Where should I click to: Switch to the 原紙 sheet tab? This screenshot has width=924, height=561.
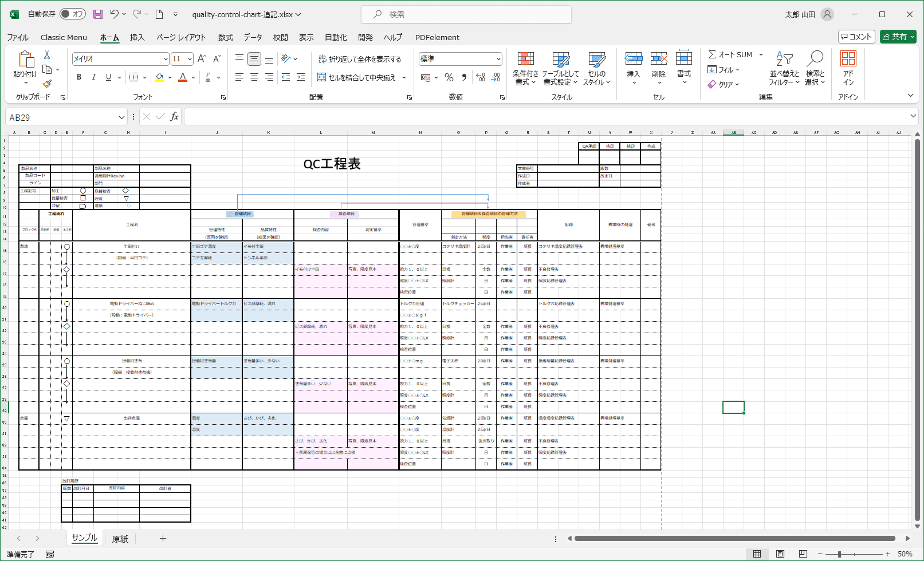pos(120,539)
